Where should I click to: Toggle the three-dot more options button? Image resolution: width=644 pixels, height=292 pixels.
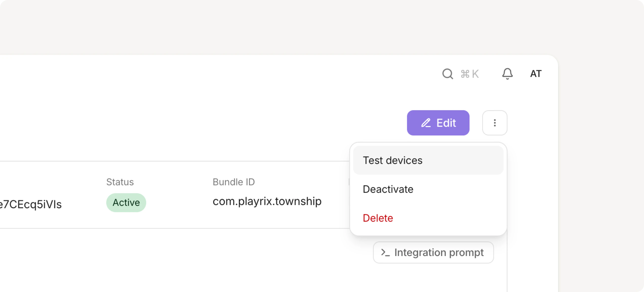coord(495,123)
